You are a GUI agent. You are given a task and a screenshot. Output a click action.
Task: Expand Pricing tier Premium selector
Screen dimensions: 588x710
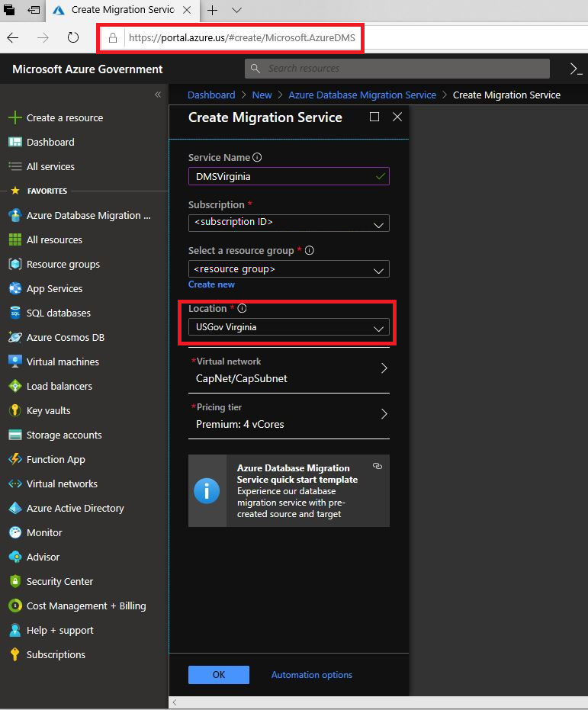[289, 416]
